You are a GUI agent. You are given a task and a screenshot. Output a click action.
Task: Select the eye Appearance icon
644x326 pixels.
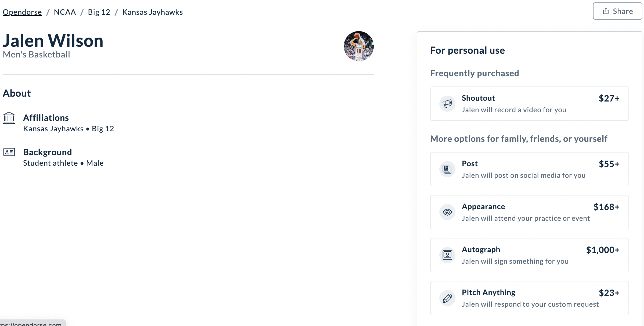pos(447,212)
